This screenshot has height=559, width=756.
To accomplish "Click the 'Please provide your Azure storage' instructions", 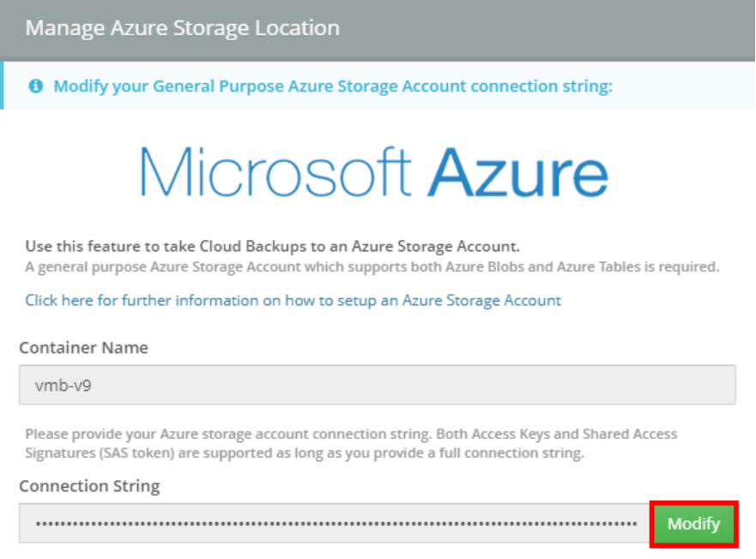I will (x=351, y=434).
